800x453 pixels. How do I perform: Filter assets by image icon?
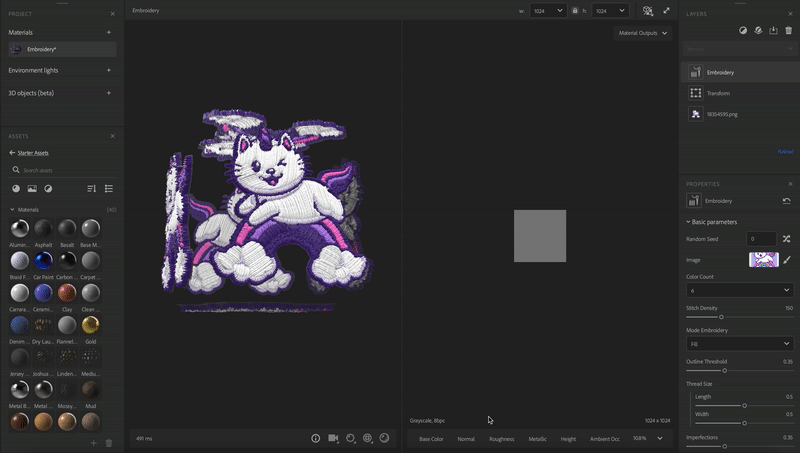(32, 189)
